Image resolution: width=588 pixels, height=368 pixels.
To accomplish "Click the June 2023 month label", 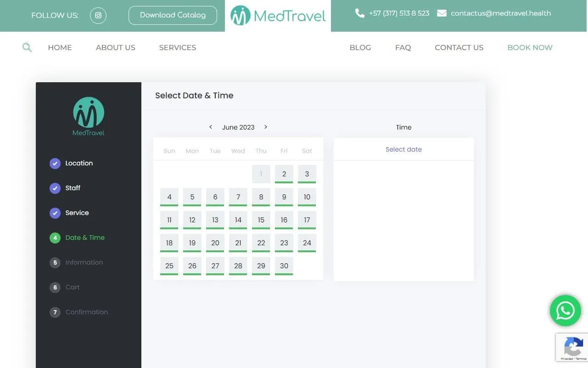I will tap(238, 127).
